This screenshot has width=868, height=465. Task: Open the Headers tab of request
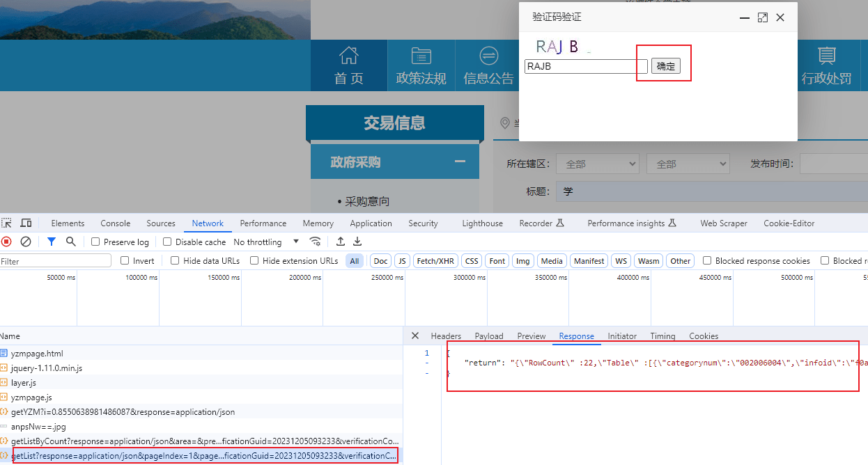pyautogui.click(x=446, y=336)
